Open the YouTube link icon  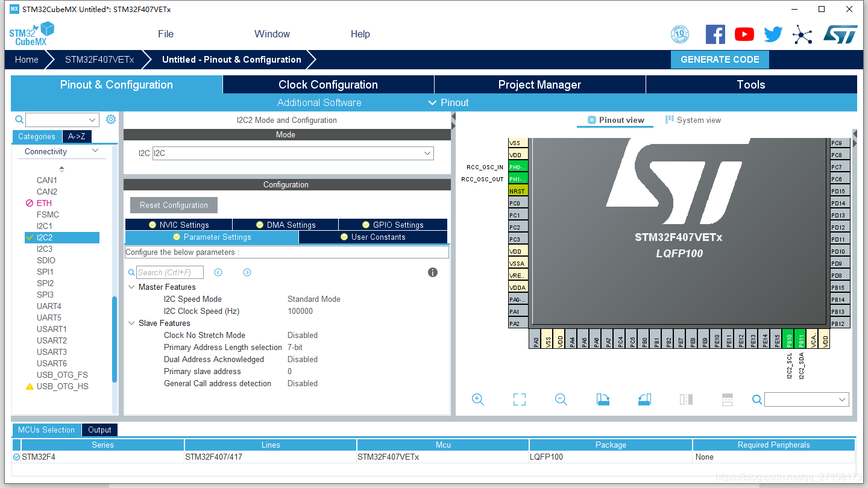744,34
